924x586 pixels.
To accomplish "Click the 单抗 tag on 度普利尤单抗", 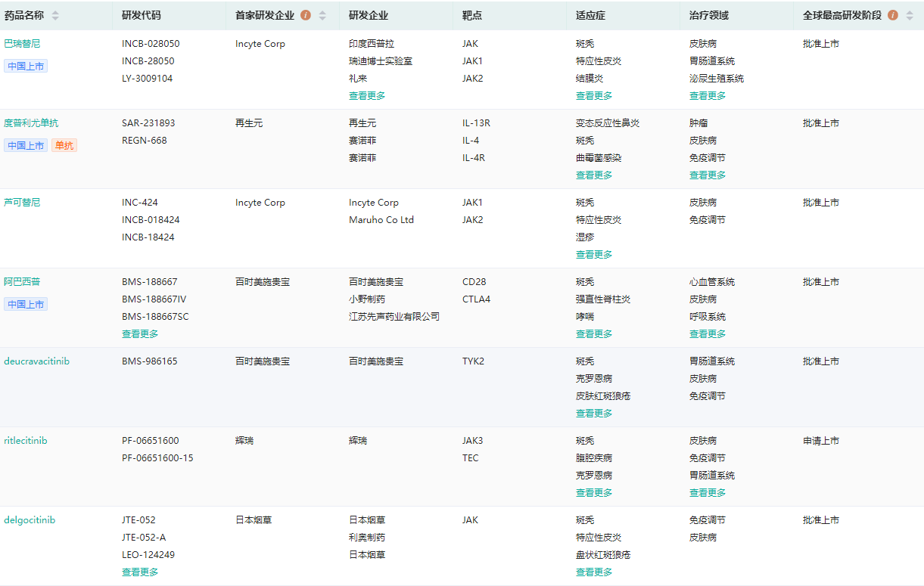I will (64, 145).
